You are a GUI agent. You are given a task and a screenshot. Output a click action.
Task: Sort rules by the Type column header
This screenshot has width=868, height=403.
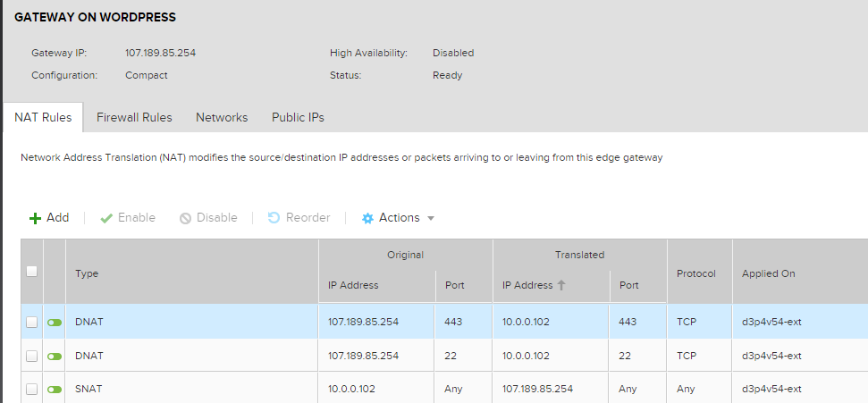click(87, 273)
